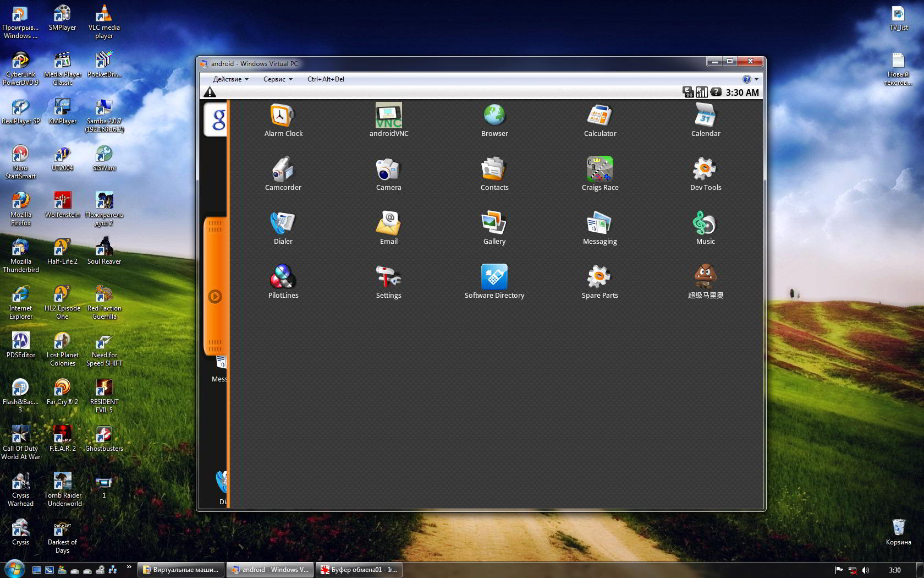Start the Camcorder app
Viewport: 924px width, 578px height.
click(283, 174)
